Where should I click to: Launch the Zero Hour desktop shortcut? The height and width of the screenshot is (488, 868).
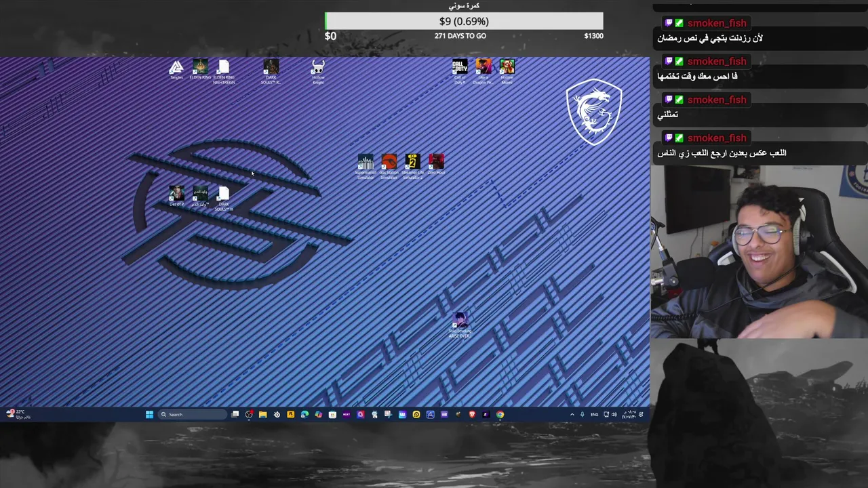pos(436,165)
